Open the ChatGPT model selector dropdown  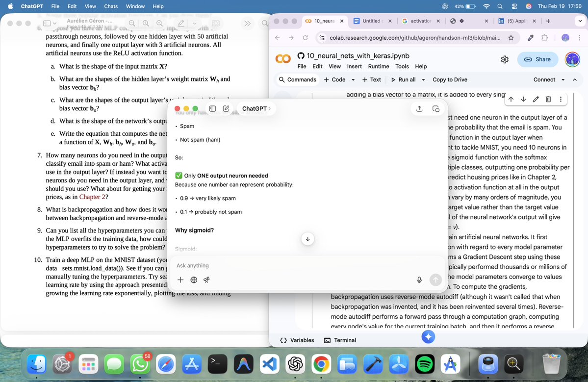coord(256,108)
